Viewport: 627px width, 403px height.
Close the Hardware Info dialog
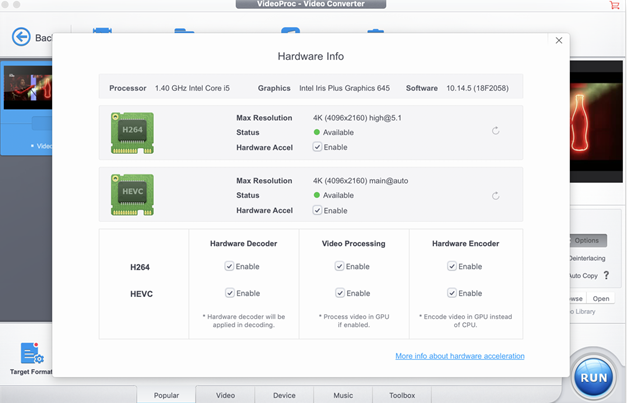[559, 41]
